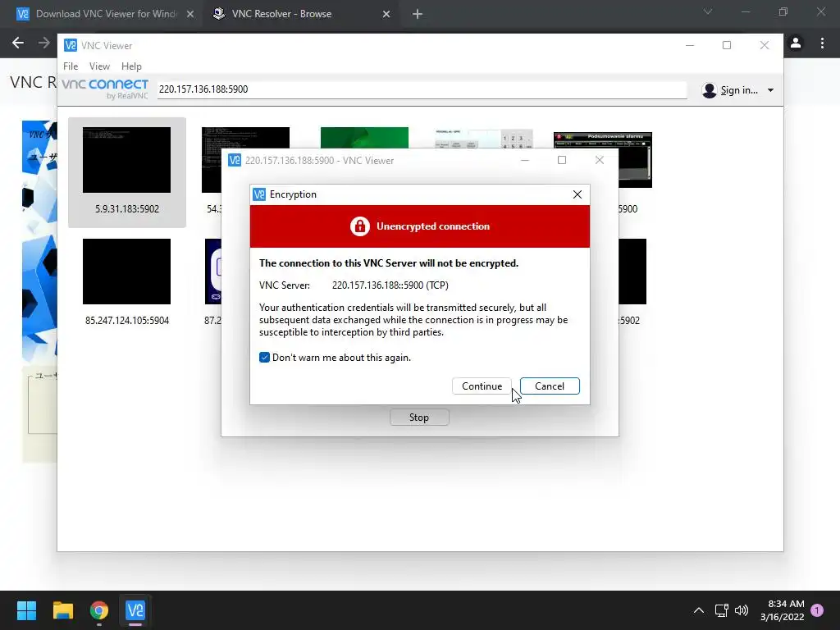Select the thumbnail left of the green one
The image size is (840, 630).
click(245, 138)
